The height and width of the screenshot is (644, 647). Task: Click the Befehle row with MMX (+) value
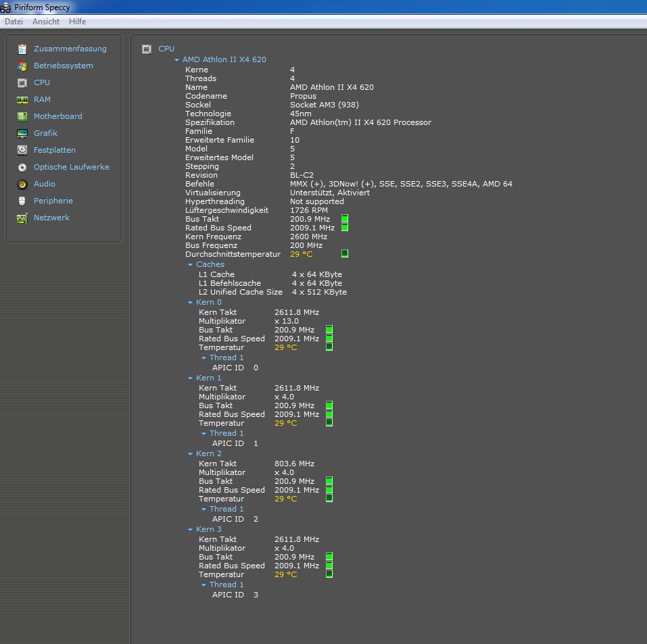point(349,184)
